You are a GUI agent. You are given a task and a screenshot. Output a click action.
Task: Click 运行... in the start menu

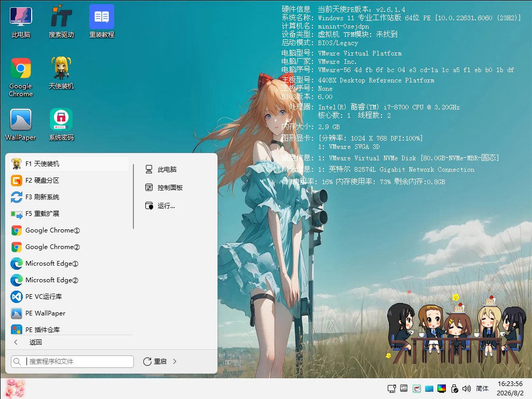(160, 206)
